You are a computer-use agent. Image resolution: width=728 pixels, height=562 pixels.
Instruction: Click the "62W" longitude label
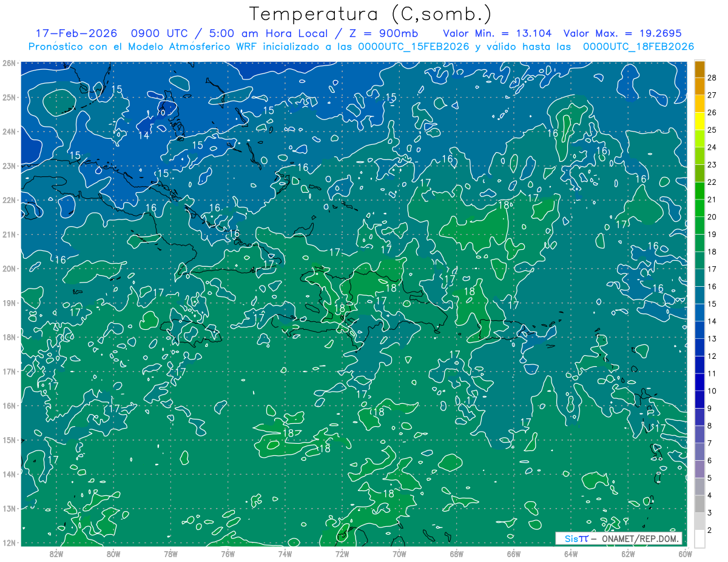pos(628,554)
